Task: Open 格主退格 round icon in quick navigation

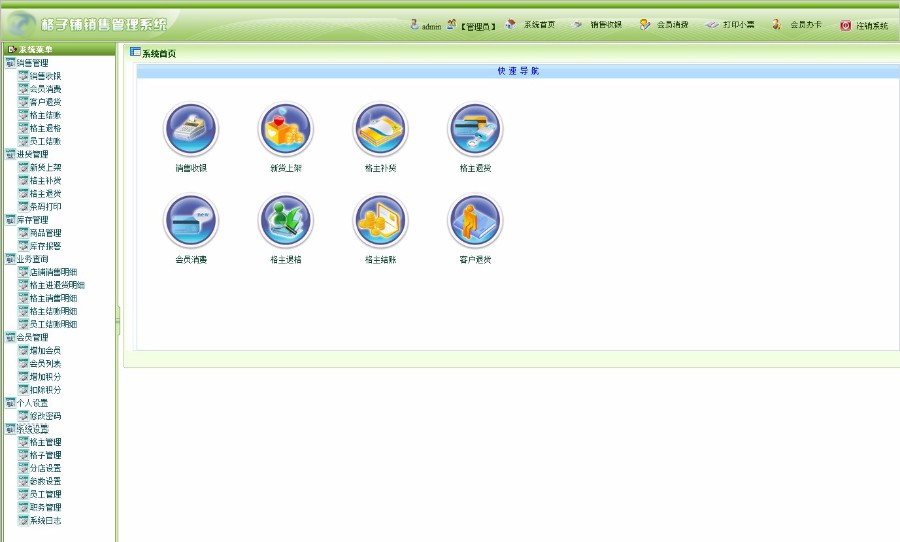Action: [x=286, y=220]
